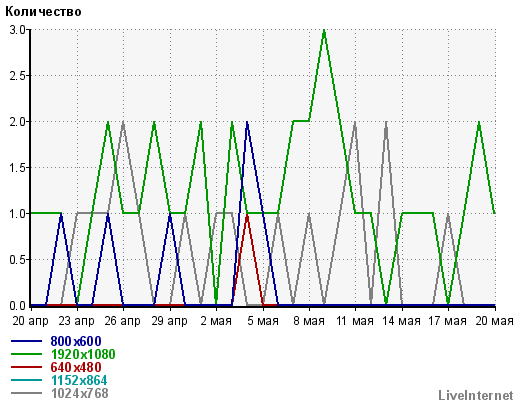Screen dimensions: 520x405
Task: Open the LiveInternet watermark link
Action: [476, 396]
